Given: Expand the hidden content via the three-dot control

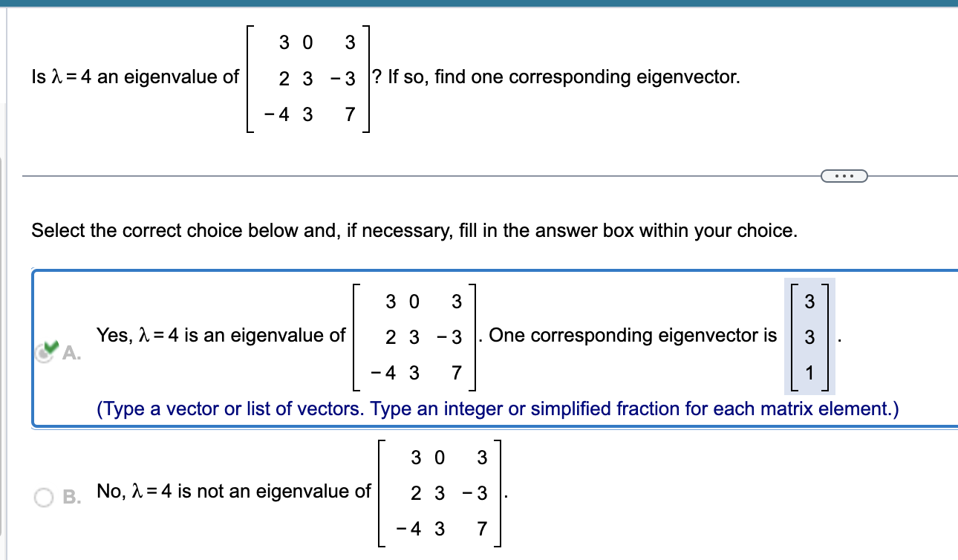Looking at the screenshot, I should click(x=844, y=175).
